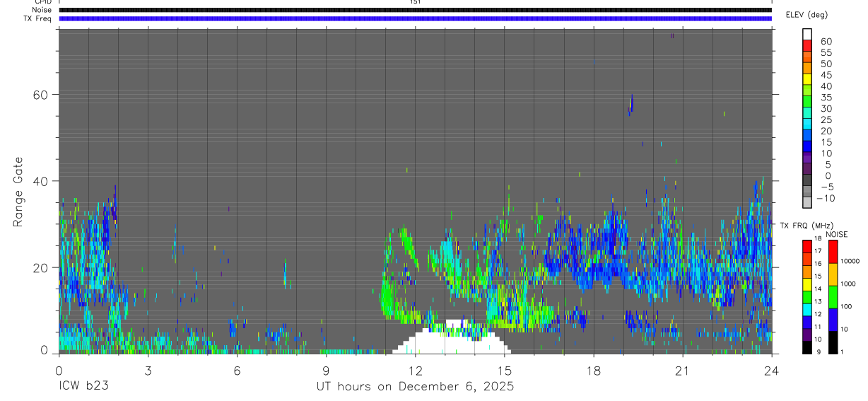Click the 'Noise' row label above the plot
Viewport: 868px width, 401px height.
pos(42,10)
